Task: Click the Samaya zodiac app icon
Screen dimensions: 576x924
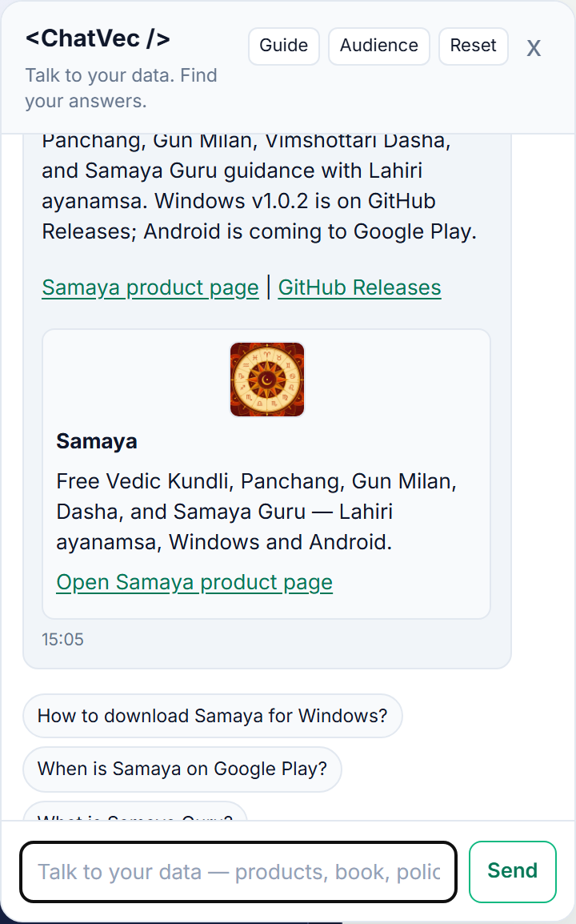Action: tap(266, 380)
